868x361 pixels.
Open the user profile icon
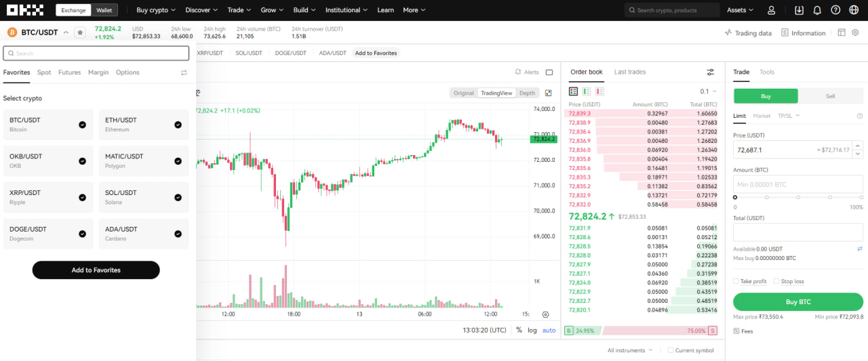(x=771, y=10)
